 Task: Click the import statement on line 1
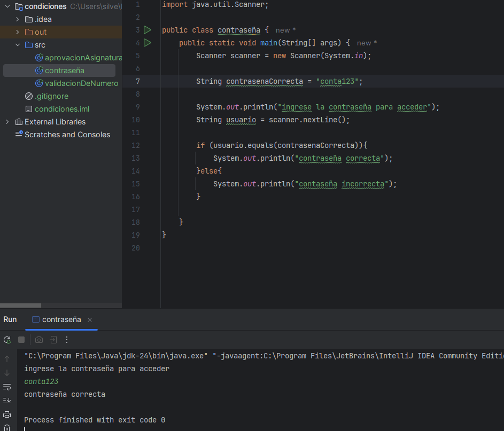pyautogui.click(x=215, y=4)
